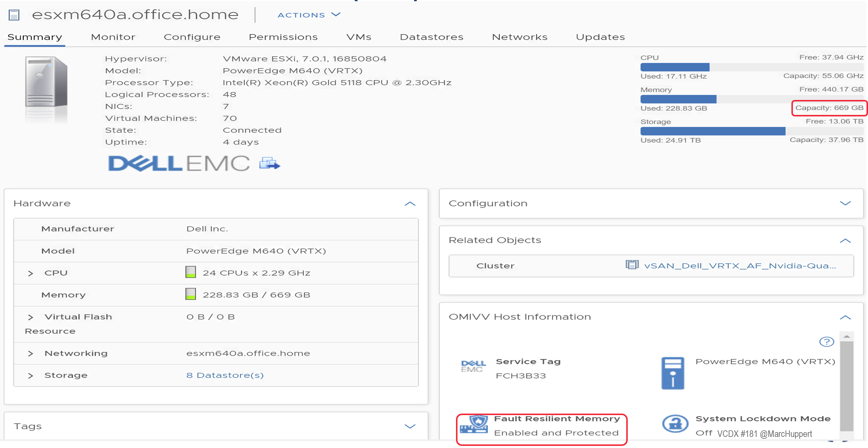Open the 8 Datastore(s) link
This screenshot has height=448, width=868.
(x=225, y=375)
